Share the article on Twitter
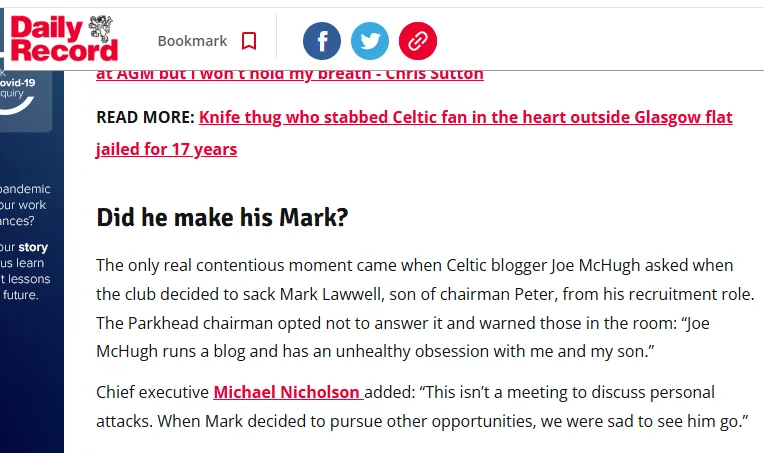Viewport: 764px width, 453px height. coord(370,41)
